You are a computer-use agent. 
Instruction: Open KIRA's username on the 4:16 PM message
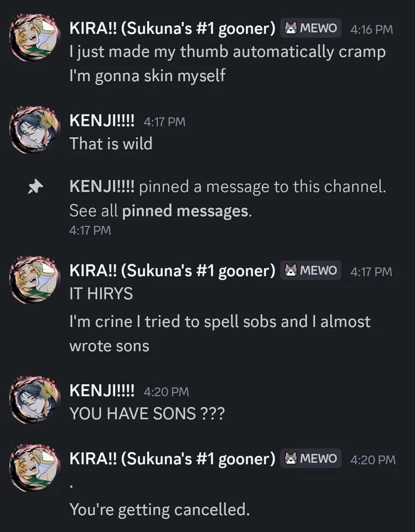[172, 29]
